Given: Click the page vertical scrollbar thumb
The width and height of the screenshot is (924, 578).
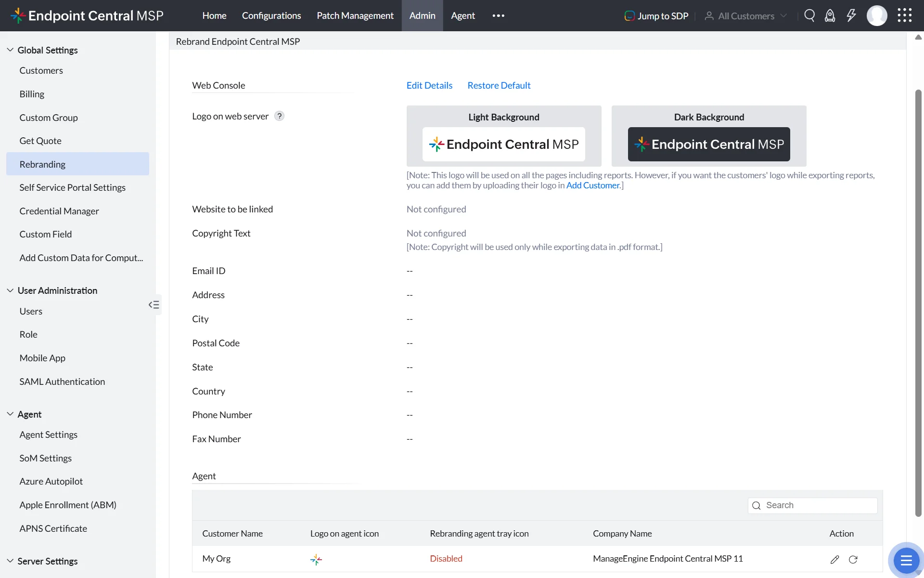Looking at the screenshot, I should [x=918, y=303].
